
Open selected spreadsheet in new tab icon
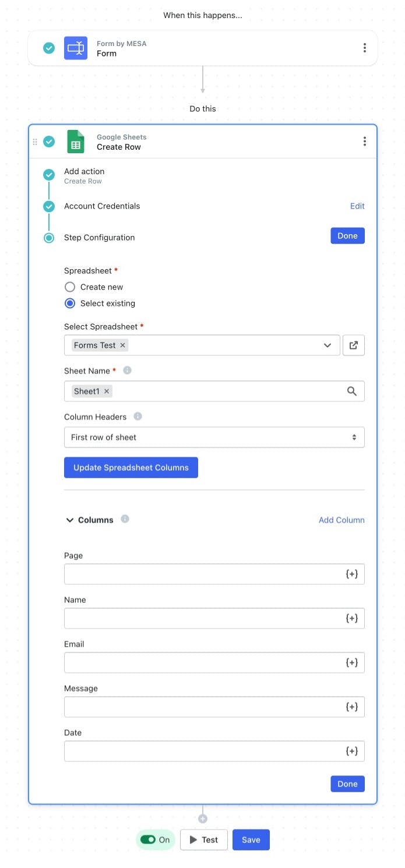coord(354,345)
